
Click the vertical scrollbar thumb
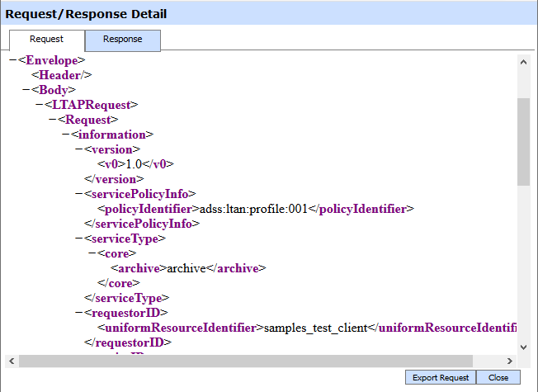pyautogui.click(x=523, y=140)
